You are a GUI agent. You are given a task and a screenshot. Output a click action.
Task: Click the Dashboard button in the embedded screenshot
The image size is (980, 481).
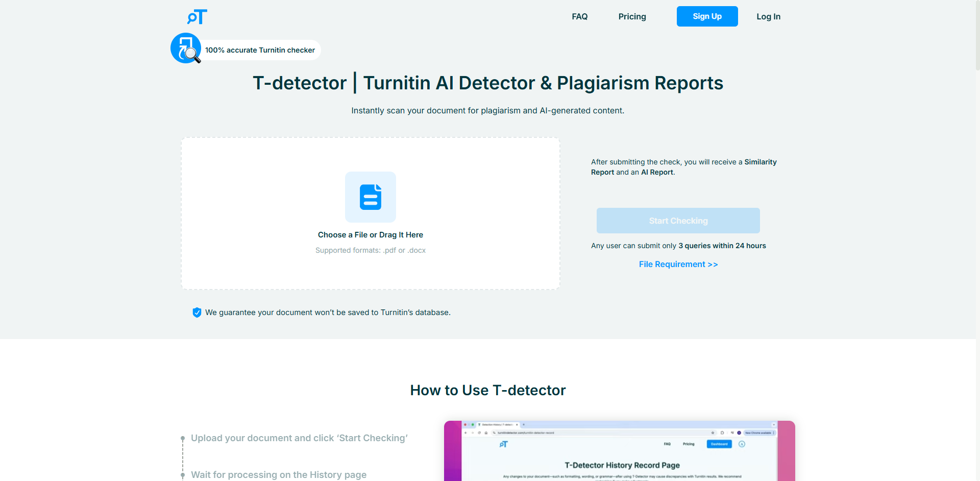[719, 444]
